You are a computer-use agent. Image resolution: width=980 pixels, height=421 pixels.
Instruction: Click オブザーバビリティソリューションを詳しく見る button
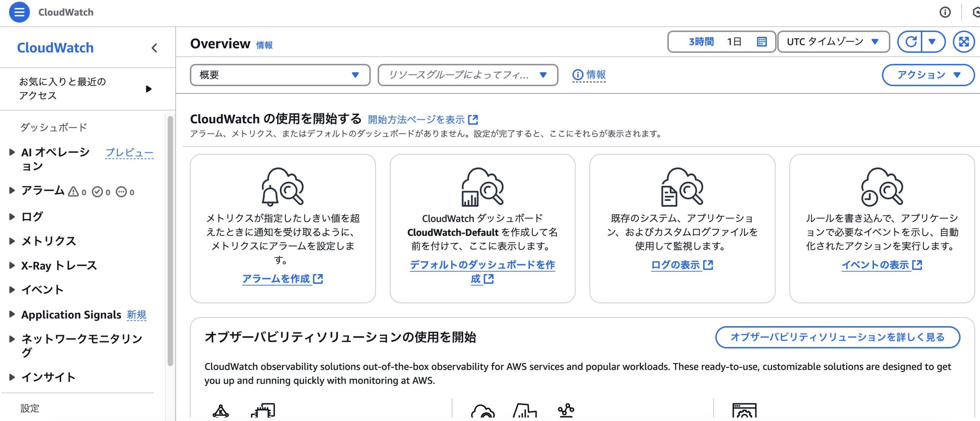pos(838,337)
